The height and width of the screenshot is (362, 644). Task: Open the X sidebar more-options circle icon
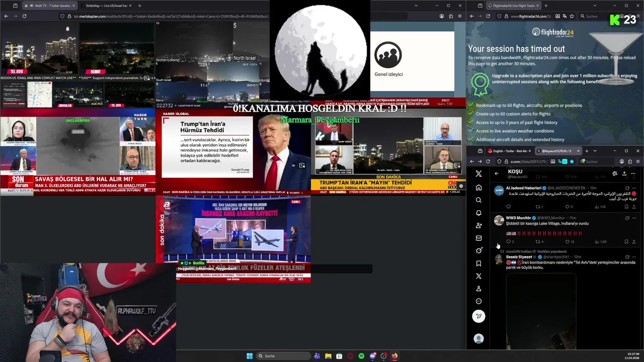point(478,301)
